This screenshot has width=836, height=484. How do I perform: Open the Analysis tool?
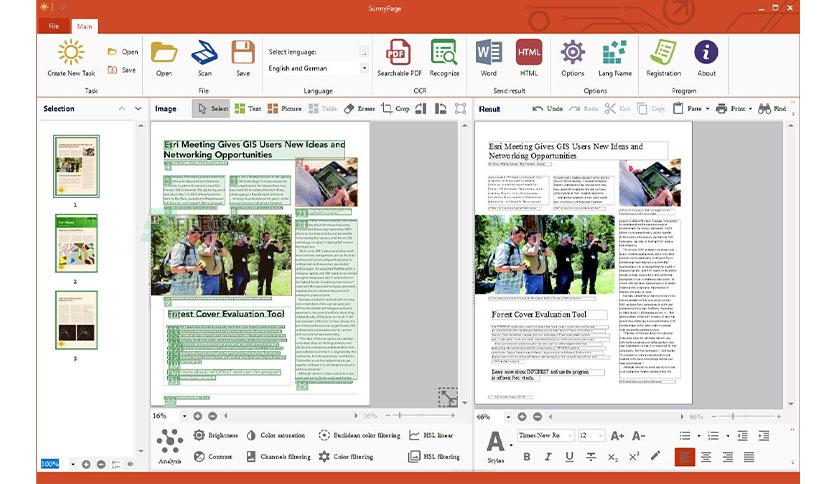pos(170,447)
